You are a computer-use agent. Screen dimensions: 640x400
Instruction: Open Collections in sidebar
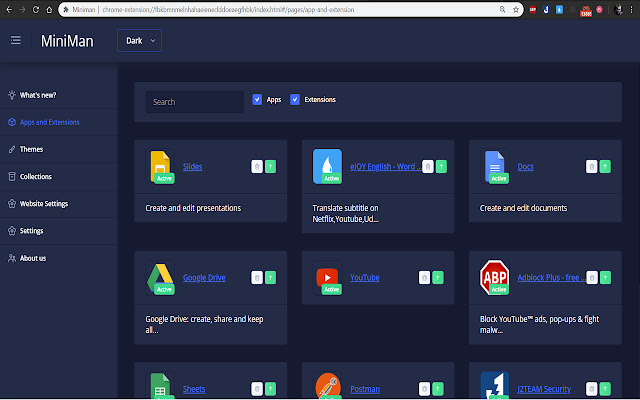pos(36,176)
